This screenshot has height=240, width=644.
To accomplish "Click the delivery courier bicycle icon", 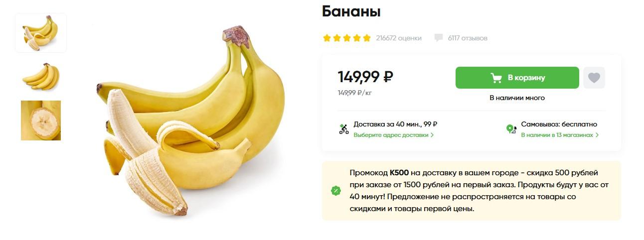I will (x=343, y=129).
